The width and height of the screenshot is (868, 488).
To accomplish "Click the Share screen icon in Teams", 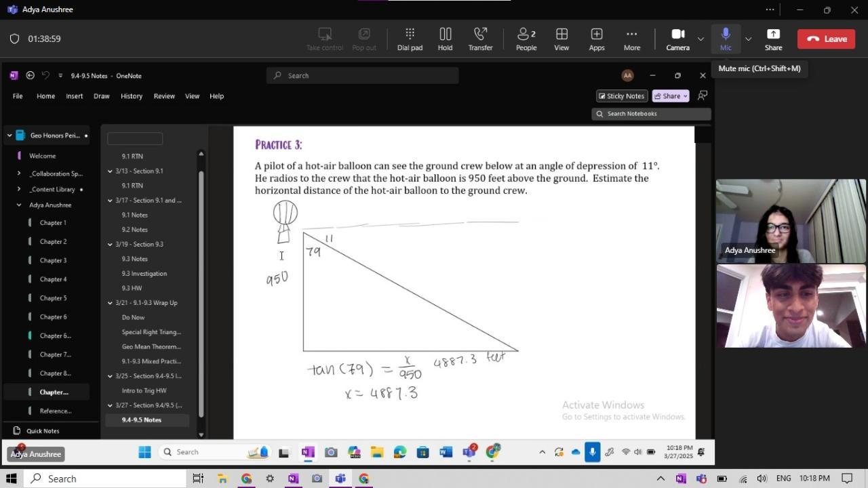I will point(773,39).
